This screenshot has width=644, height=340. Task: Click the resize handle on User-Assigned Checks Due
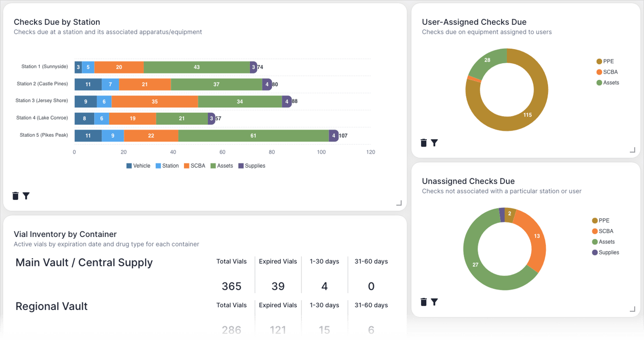pos(633,149)
